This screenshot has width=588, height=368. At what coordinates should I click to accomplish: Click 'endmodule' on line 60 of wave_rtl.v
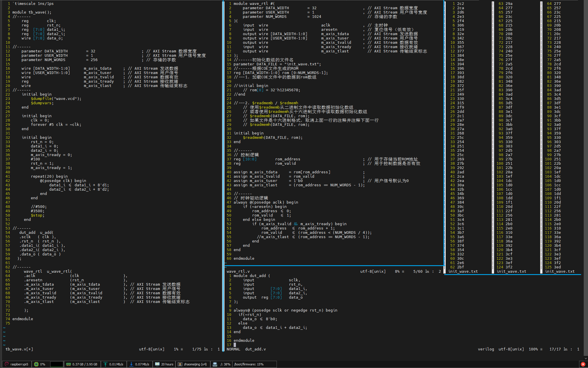[244, 258]
